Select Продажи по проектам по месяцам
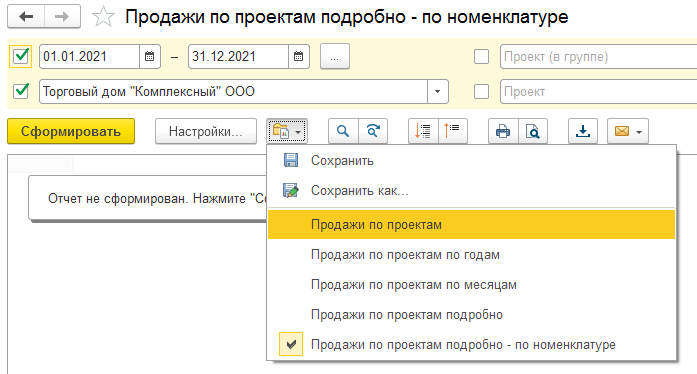 [471, 285]
